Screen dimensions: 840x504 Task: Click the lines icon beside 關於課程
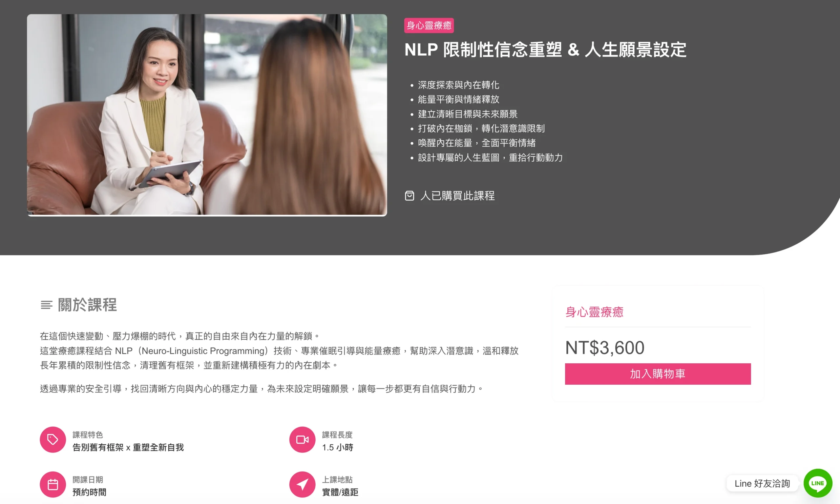(47, 305)
